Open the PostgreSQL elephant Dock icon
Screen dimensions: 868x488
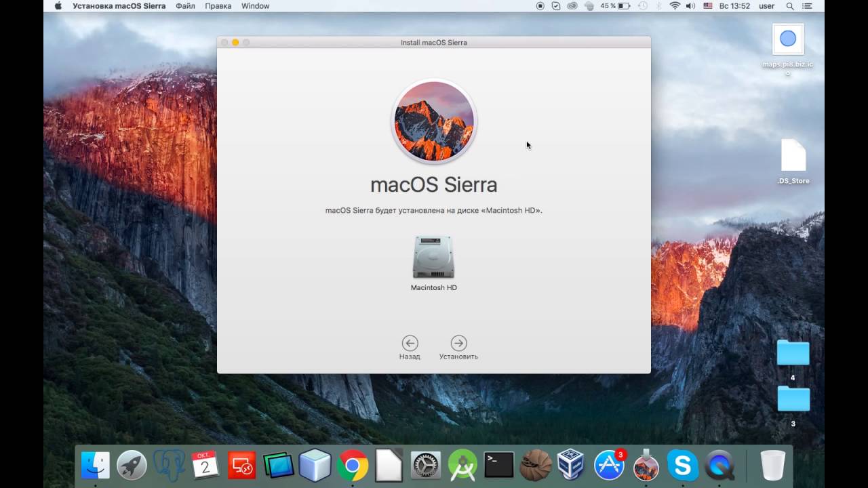click(x=168, y=466)
